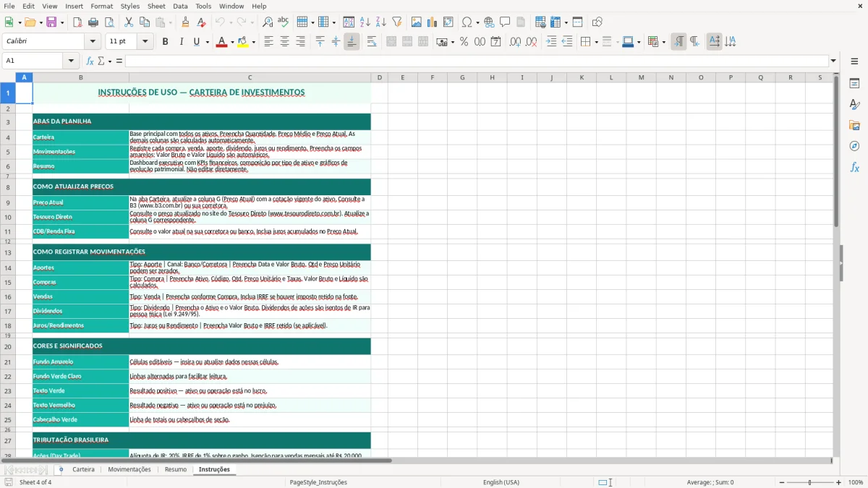Switch to the Movimentações sheet tab
Image resolution: width=868 pixels, height=488 pixels.
(129, 470)
